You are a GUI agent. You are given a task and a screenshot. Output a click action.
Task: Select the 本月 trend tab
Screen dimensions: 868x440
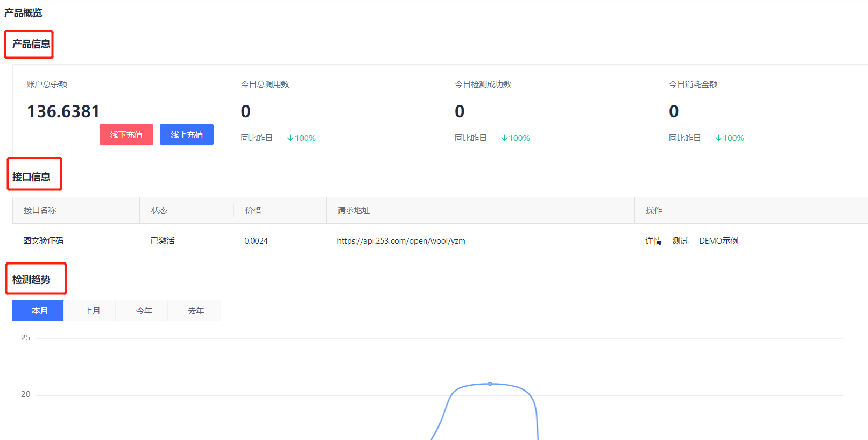[38, 310]
